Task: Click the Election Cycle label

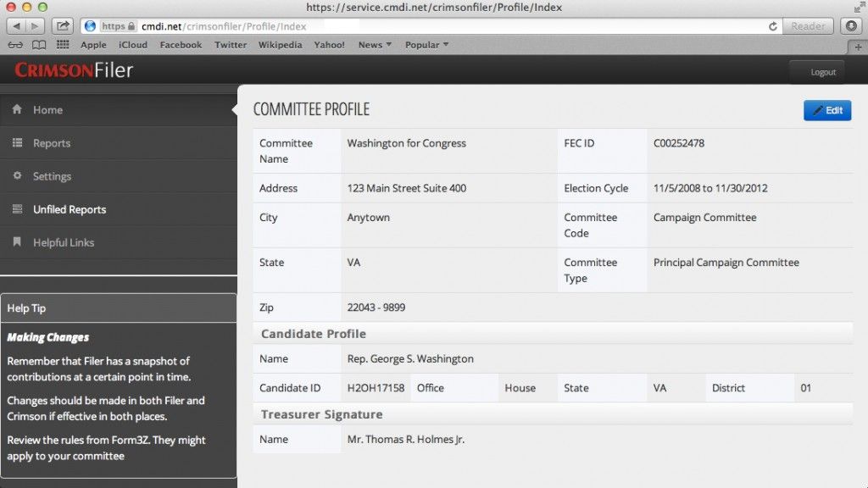Action: (596, 188)
